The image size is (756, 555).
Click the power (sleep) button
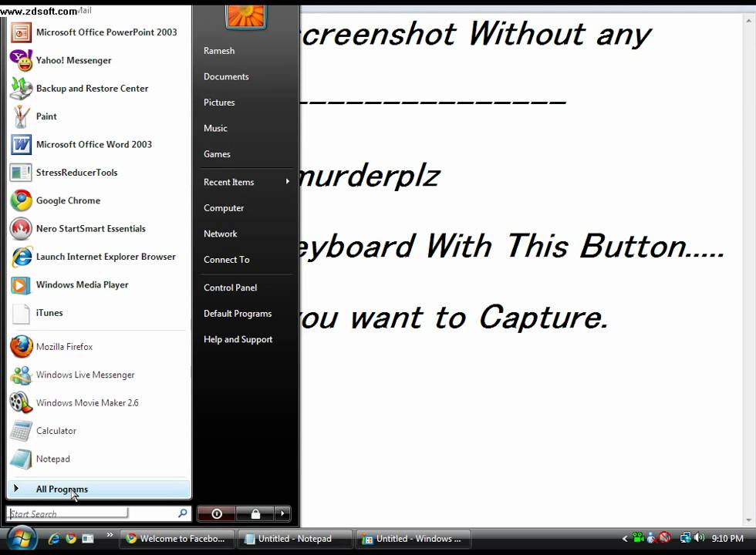click(x=217, y=513)
